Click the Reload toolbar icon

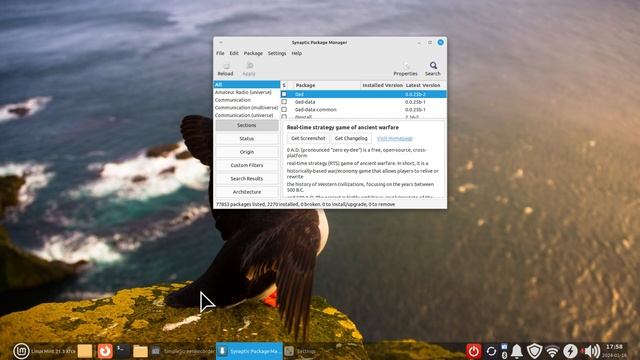point(225,69)
